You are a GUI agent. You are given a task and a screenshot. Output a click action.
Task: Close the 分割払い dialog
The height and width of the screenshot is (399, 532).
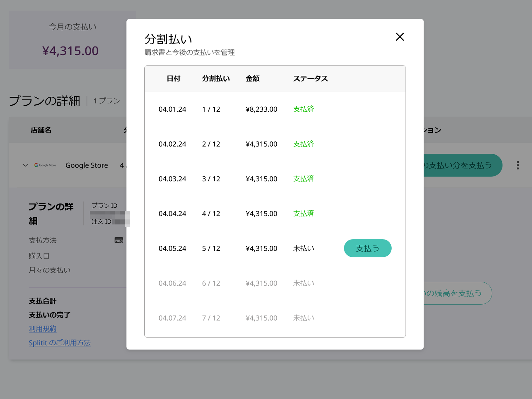400,37
